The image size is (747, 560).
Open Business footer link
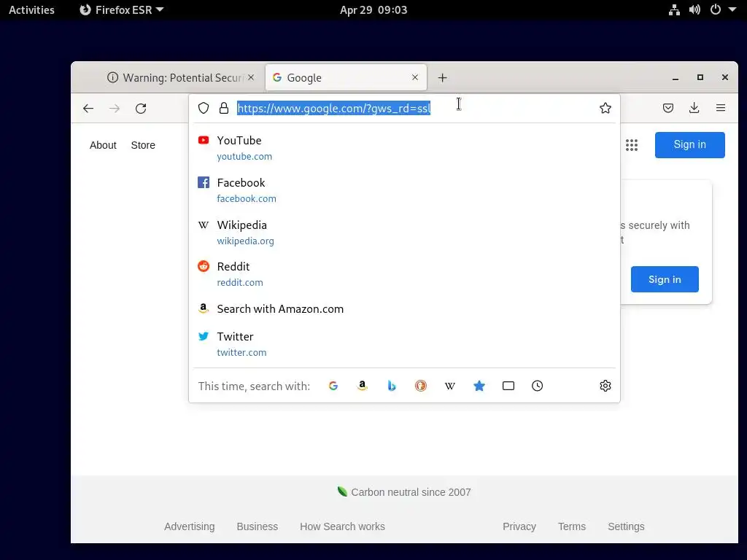[258, 526]
